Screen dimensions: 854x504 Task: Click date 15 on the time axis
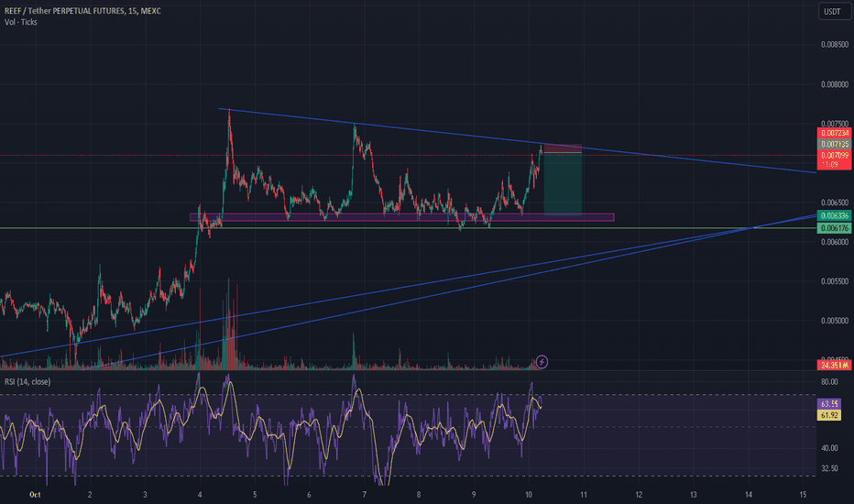(x=803, y=495)
